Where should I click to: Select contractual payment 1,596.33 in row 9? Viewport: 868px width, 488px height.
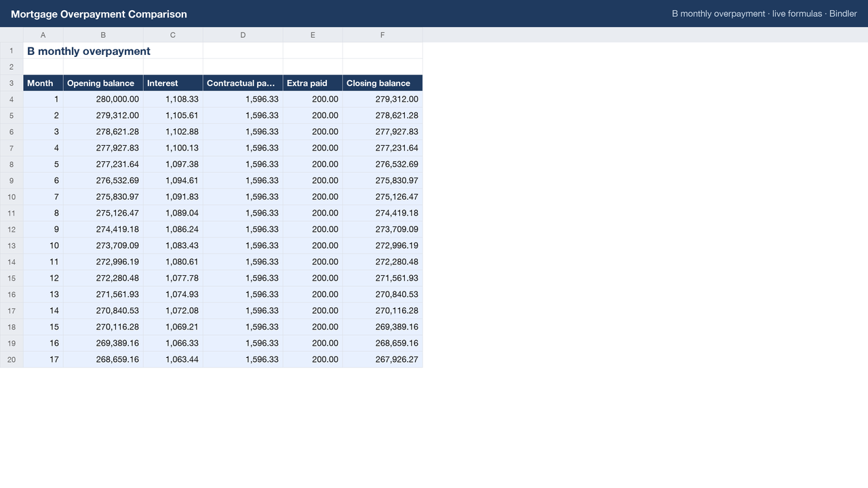click(243, 181)
